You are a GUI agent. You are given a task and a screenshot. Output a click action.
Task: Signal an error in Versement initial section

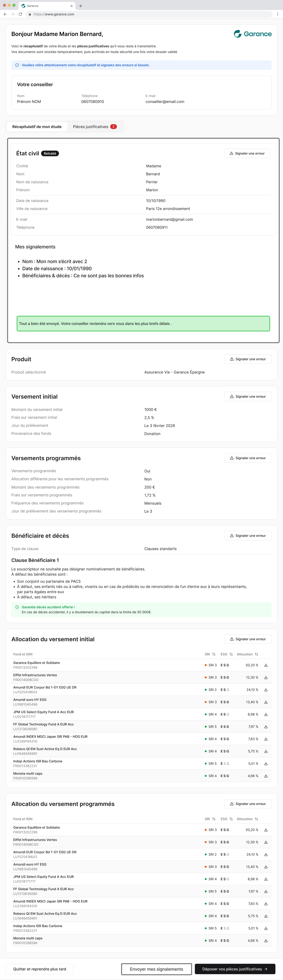pyautogui.click(x=248, y=396)
